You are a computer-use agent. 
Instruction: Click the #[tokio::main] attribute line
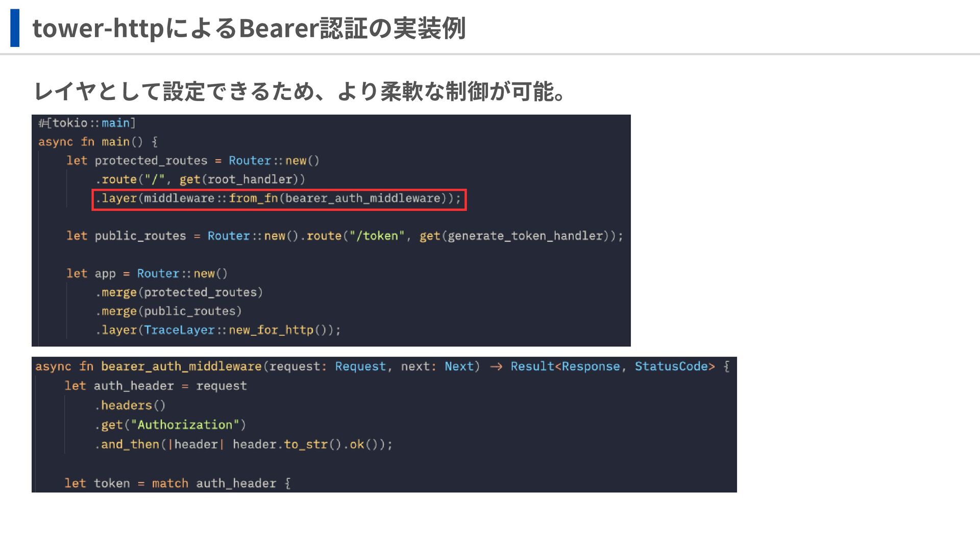point(87,123)
